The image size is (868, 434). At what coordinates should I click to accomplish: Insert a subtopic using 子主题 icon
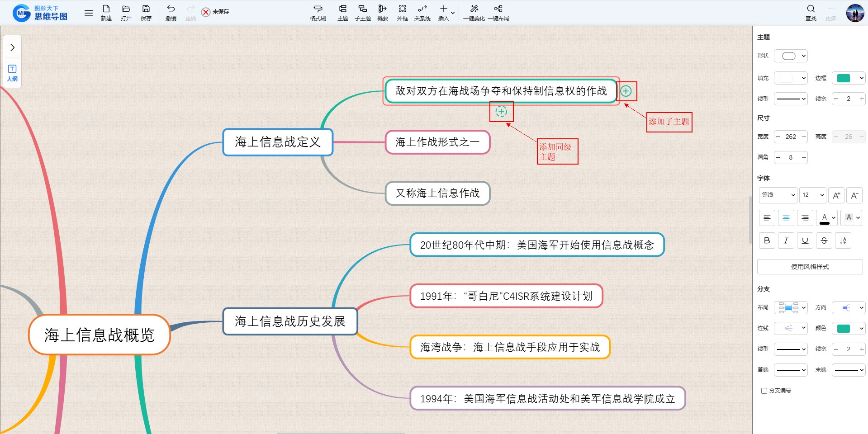click(362, 12)
